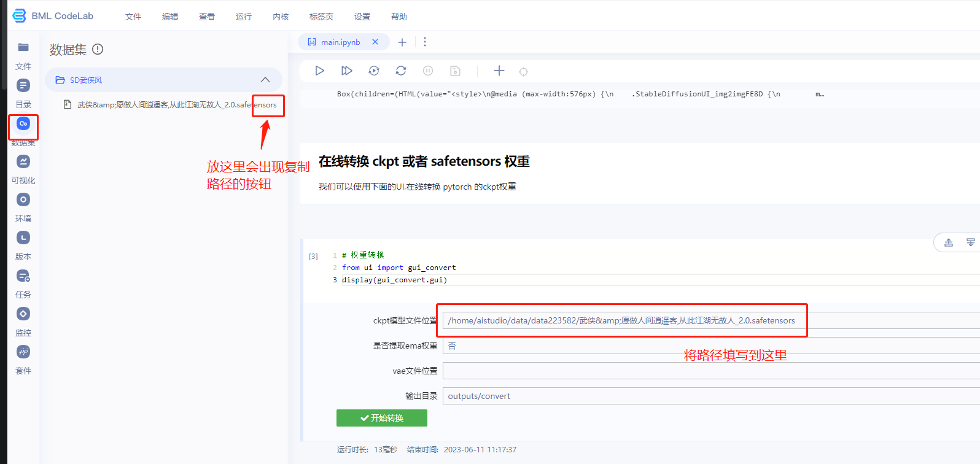Open the 监控 sidebar icon
Screen dimensions: 980x464
pos(23,314)
